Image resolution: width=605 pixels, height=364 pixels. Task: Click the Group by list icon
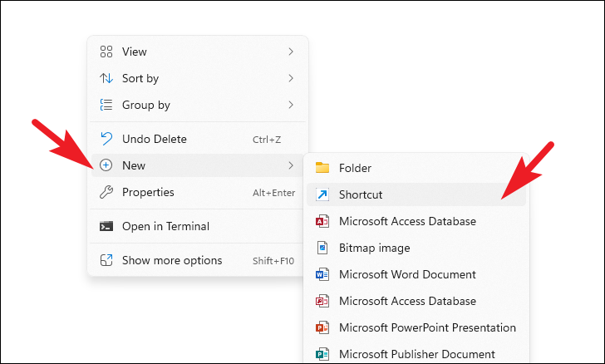point(106,105)
